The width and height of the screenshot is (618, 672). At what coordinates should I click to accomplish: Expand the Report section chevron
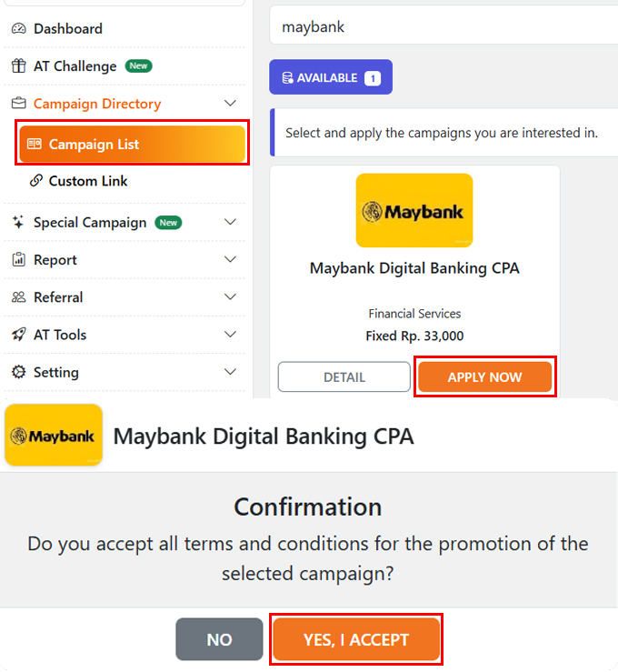(x=230, y=260)
